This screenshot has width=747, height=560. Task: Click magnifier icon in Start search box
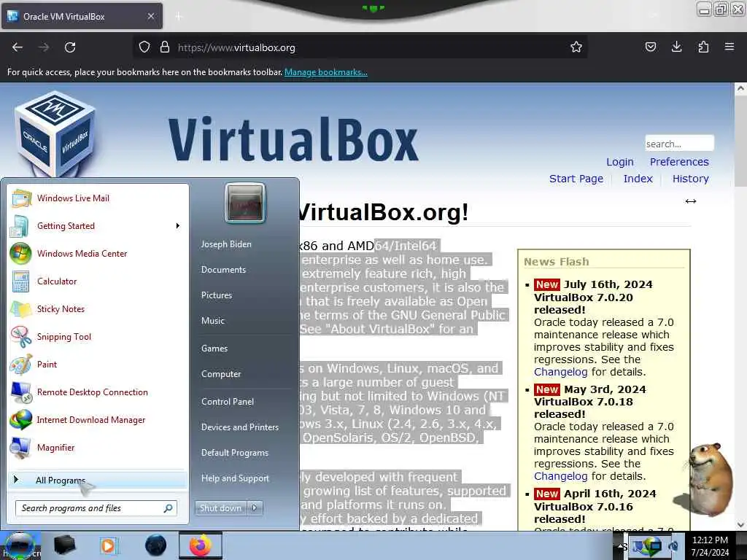[x=169, y=508]
